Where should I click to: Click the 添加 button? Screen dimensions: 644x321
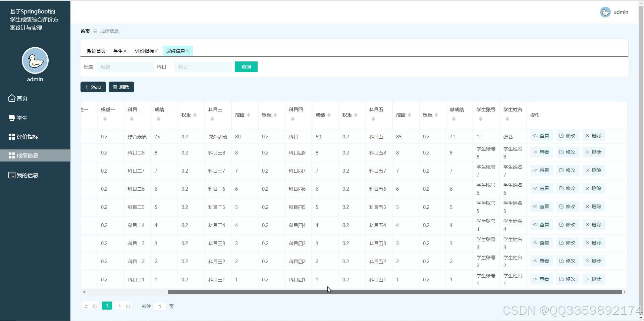93,87
